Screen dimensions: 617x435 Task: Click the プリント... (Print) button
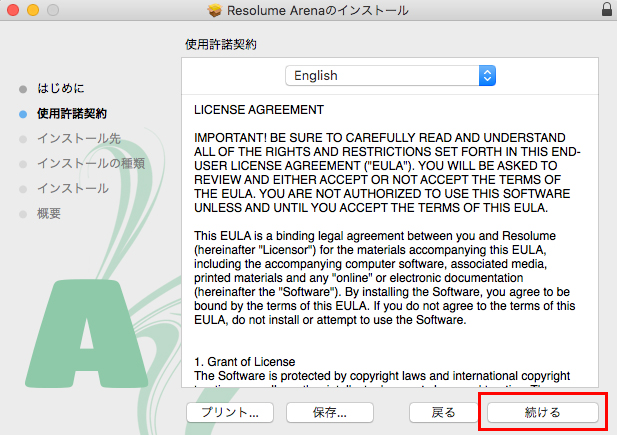pyautogui.click(x=230, y=412)
